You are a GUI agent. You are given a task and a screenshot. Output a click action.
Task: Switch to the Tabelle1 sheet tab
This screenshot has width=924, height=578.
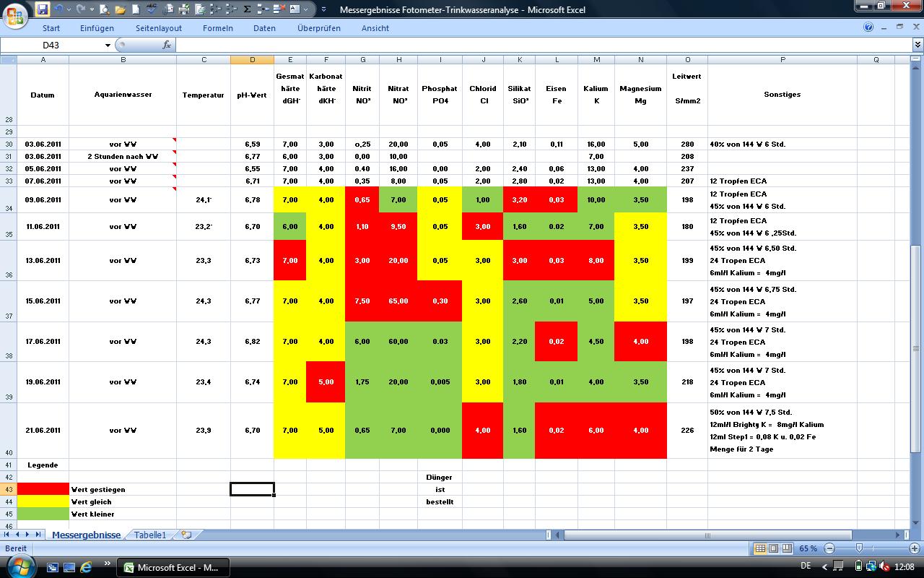[150, 535]
